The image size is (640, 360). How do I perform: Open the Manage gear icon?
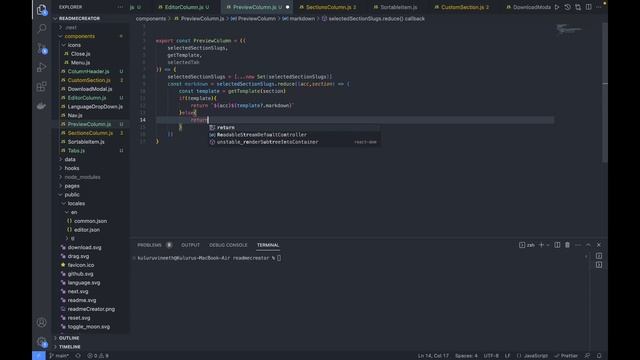click(x=42, y=342)
